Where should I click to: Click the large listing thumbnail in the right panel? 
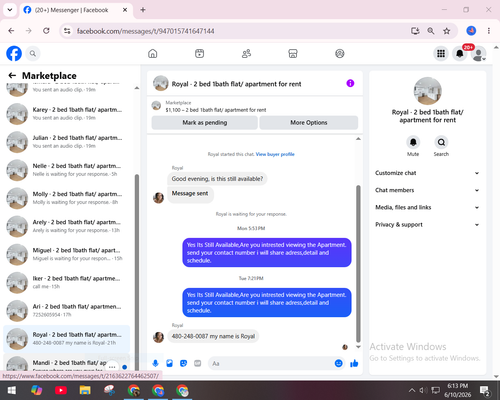click(428, 91)
